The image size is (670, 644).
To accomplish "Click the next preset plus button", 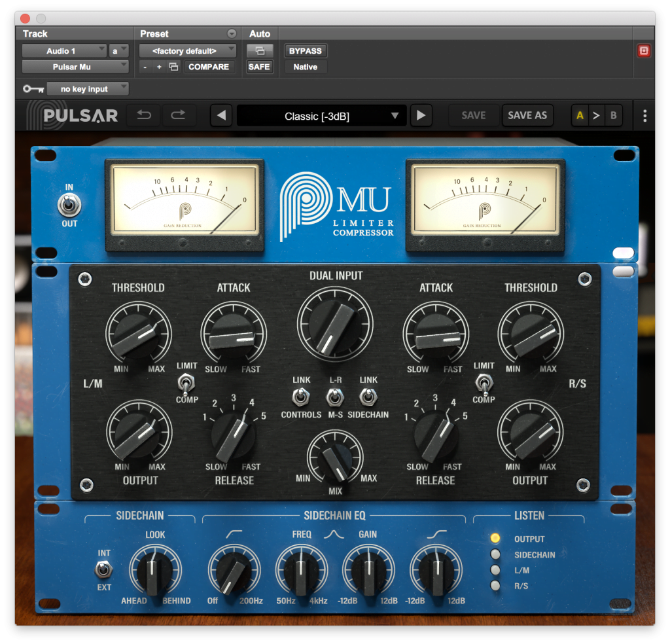I will coord(159,67).
